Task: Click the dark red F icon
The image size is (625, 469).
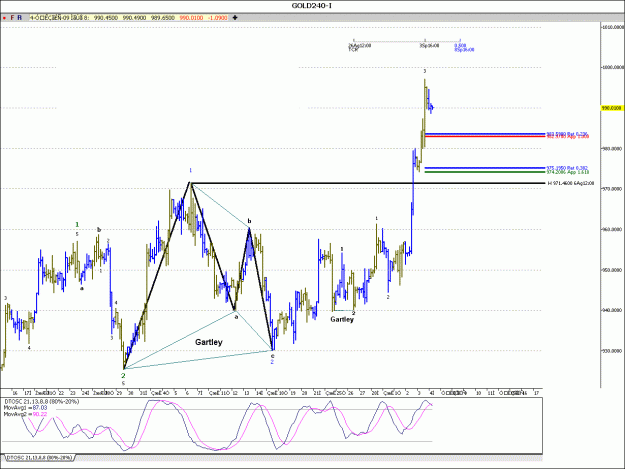Action: 12,18
